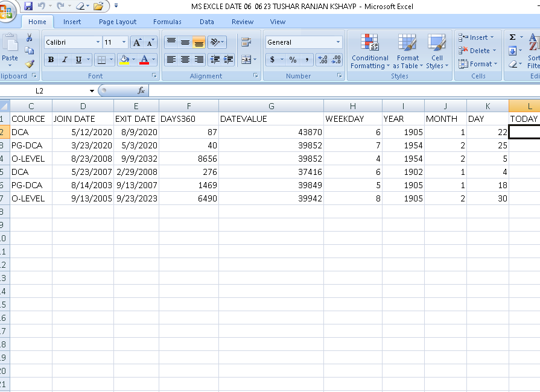This screenshot has height=392, width=540.
Task: Open the Formulas ribbon tab
Action: pos(167,22)
